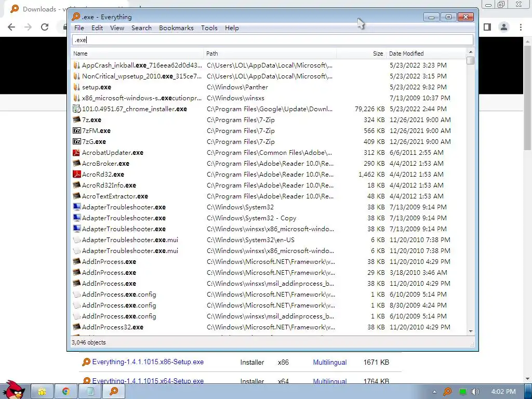Click the Everything taskbar button
532x399 pixels.
[x=114, y=392]
